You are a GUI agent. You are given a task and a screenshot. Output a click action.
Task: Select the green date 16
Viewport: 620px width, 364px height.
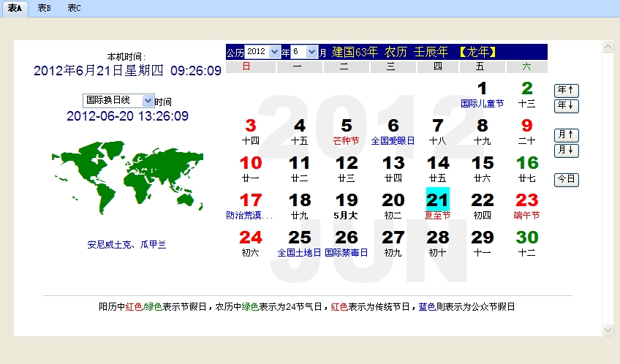[x=526, y=163]
